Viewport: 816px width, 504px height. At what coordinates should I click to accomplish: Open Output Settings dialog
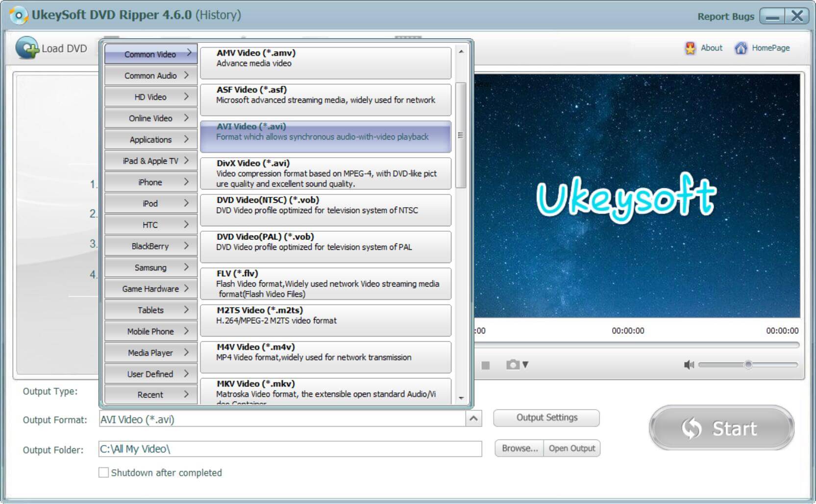click(546, 418)
